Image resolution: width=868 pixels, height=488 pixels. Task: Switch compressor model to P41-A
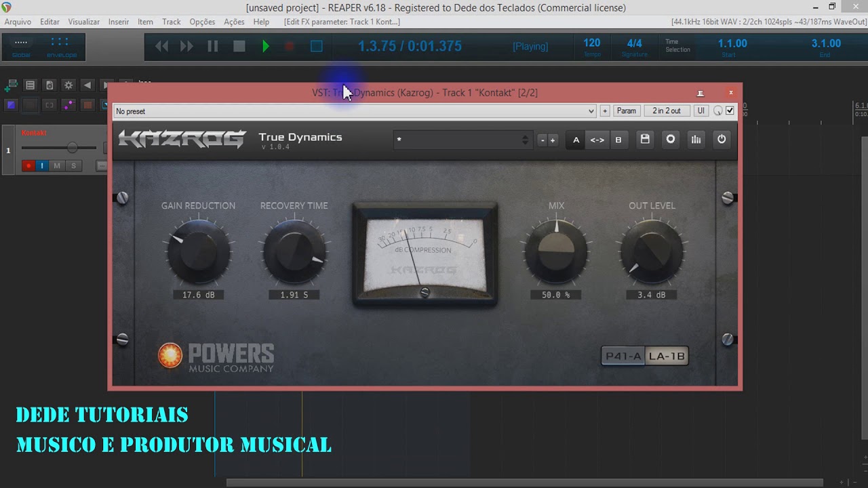point(623,356)
